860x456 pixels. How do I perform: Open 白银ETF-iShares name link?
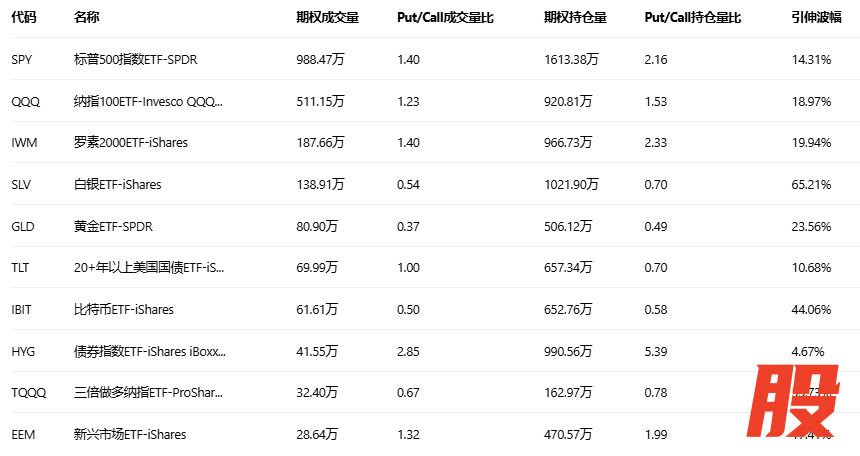coord(118,185)
